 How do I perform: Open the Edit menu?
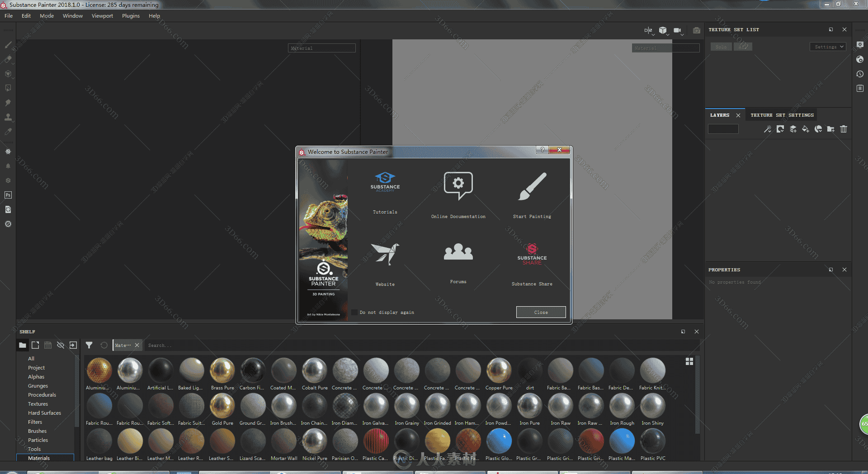(x=26, y=16)
